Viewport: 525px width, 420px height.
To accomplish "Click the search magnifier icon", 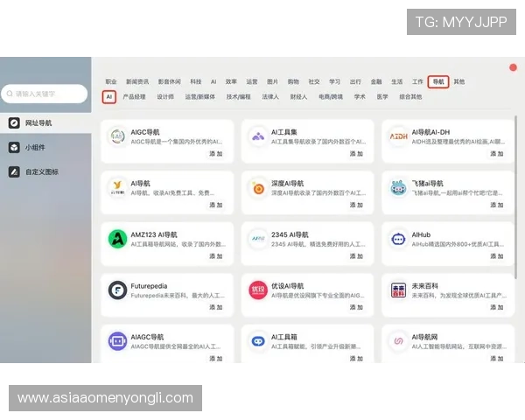I will click(10, 94).
